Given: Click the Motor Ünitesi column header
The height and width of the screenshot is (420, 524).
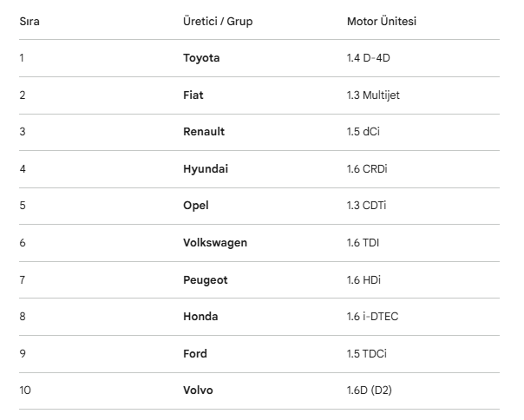Looking at the screenshot, I should click(x=382, y=21).
